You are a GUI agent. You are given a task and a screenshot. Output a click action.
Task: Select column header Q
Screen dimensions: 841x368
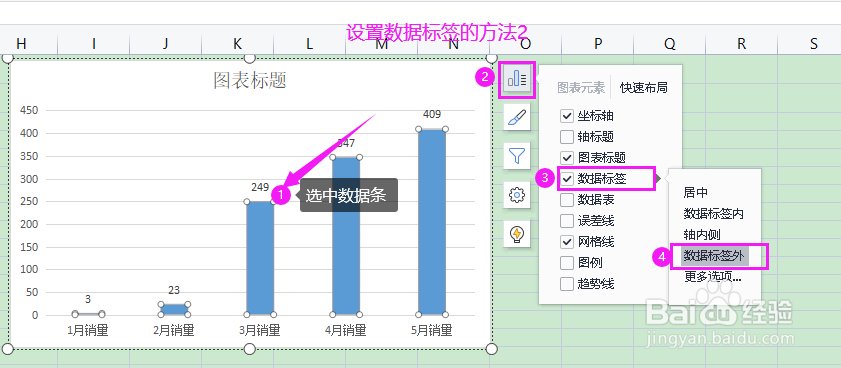pyautogui.click(x=669, y=43)
